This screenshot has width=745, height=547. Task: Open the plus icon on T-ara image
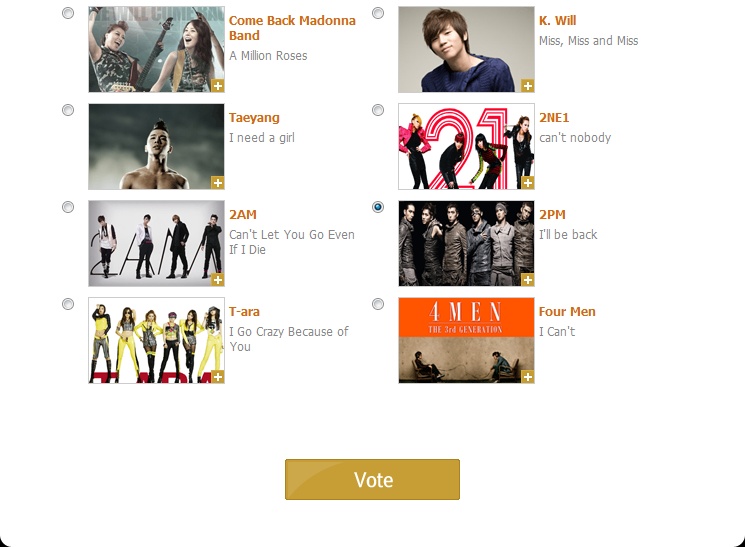[218, 377]
